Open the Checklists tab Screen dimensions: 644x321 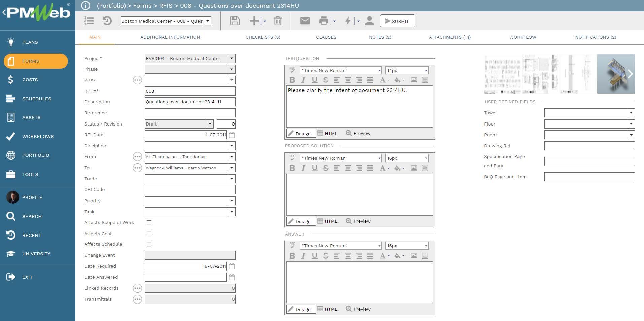[x=263, y=37]
